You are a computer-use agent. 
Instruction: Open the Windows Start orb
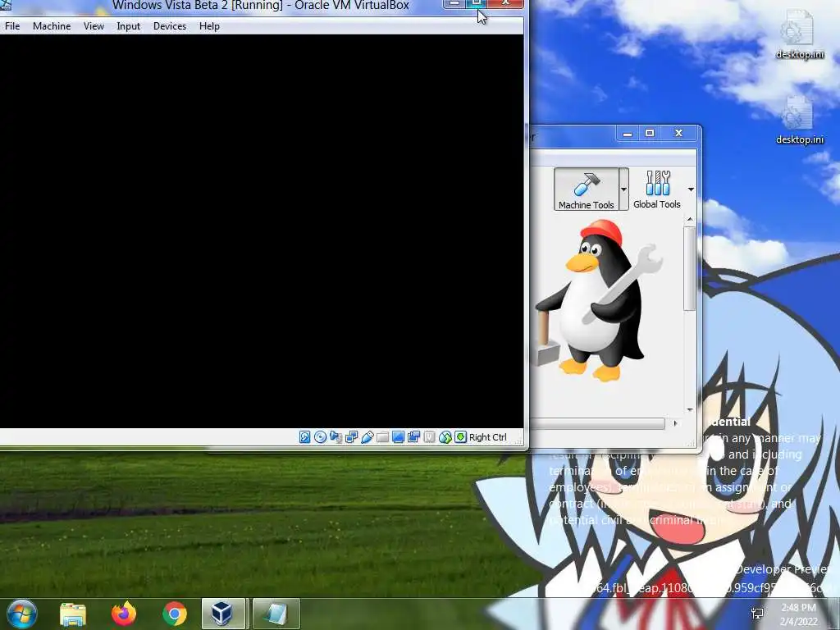coord(21,614)
